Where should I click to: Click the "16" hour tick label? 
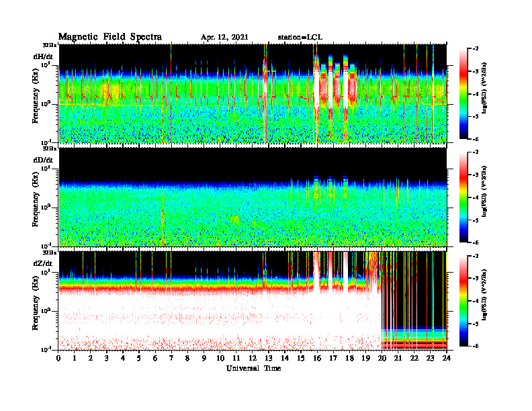[317, 358]
